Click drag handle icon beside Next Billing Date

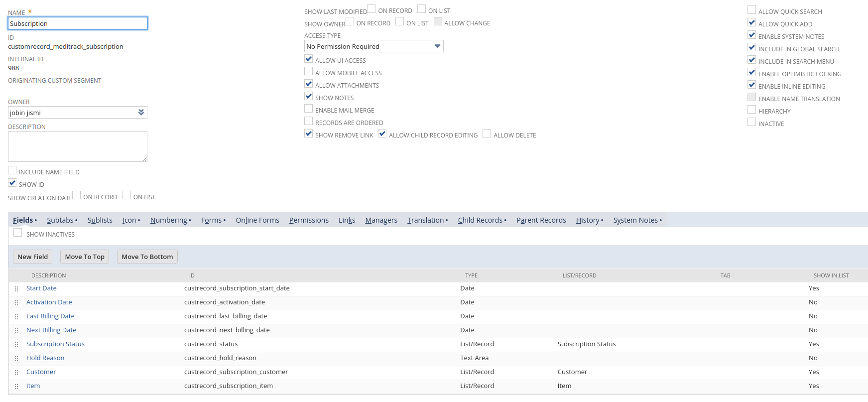point(16,331)
